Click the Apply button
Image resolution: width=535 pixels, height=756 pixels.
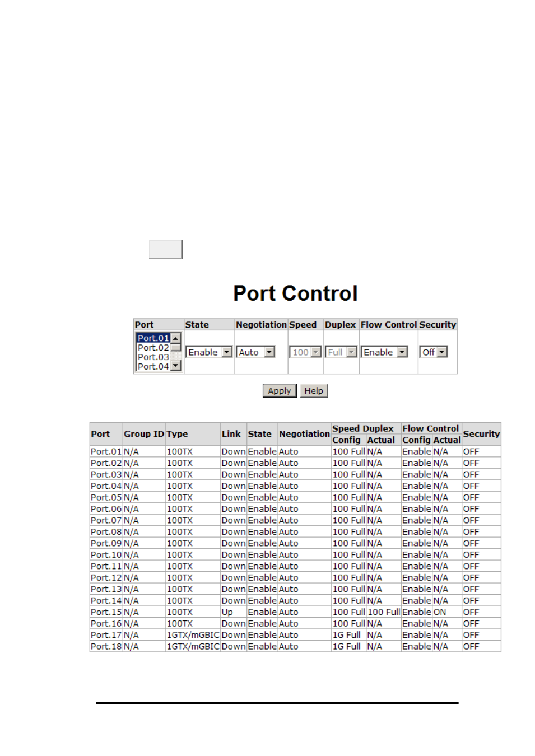pyautogui.click(x=280, y=390)
